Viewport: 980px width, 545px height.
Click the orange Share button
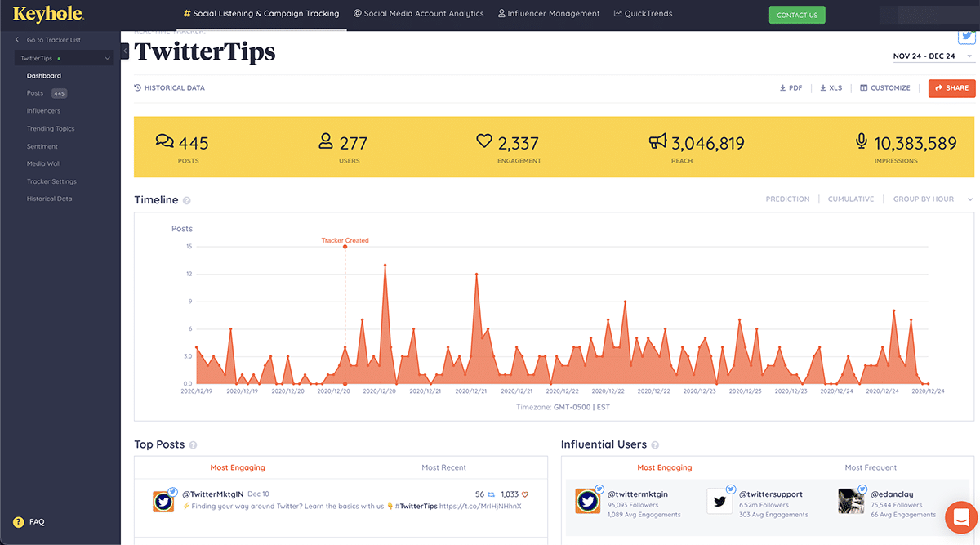(x=951, y=88)
